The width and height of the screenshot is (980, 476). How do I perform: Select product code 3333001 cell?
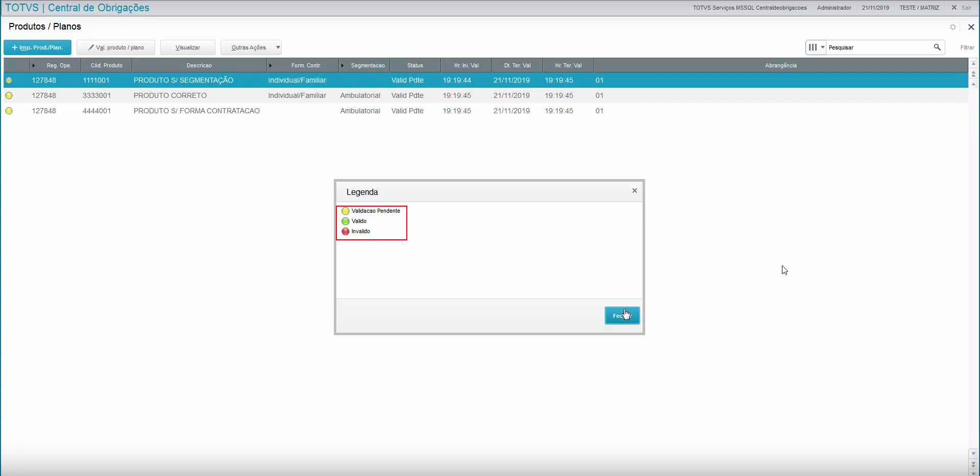coord(96,95)
